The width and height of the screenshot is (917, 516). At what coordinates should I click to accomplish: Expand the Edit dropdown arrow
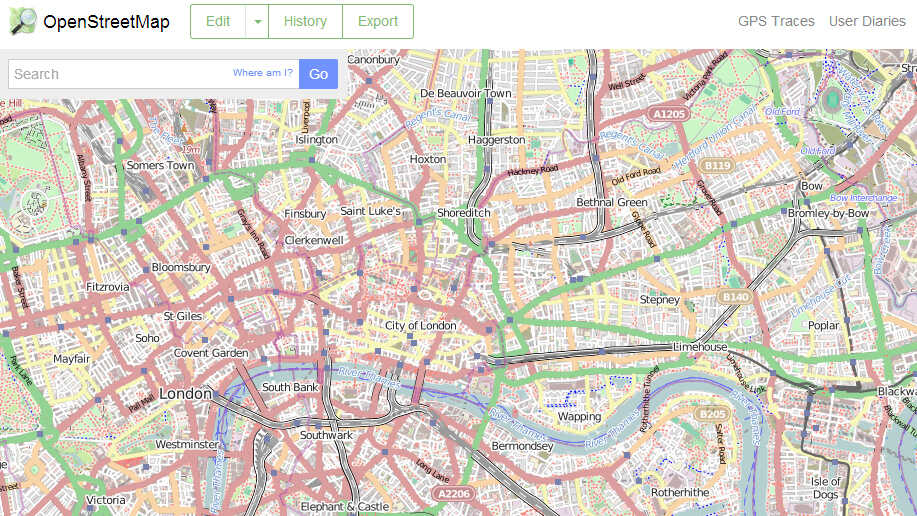[257, 22]
